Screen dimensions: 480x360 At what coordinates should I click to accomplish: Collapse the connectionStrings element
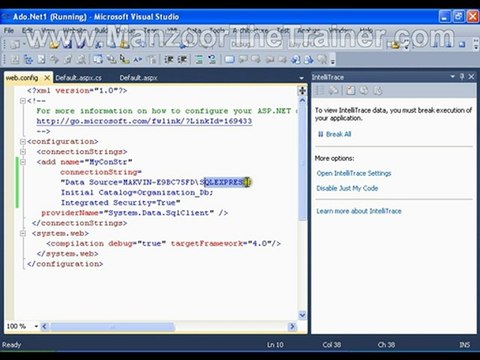(23, 152)
